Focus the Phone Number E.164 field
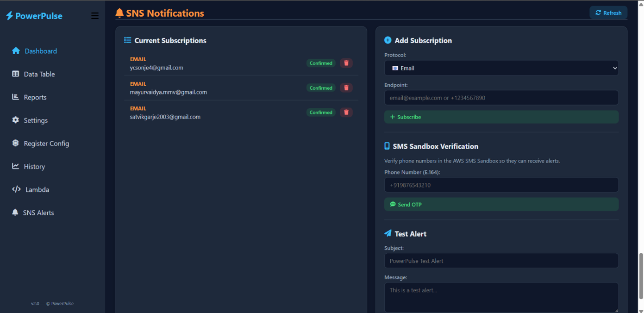The image size is (644, 313). point(501,185)
